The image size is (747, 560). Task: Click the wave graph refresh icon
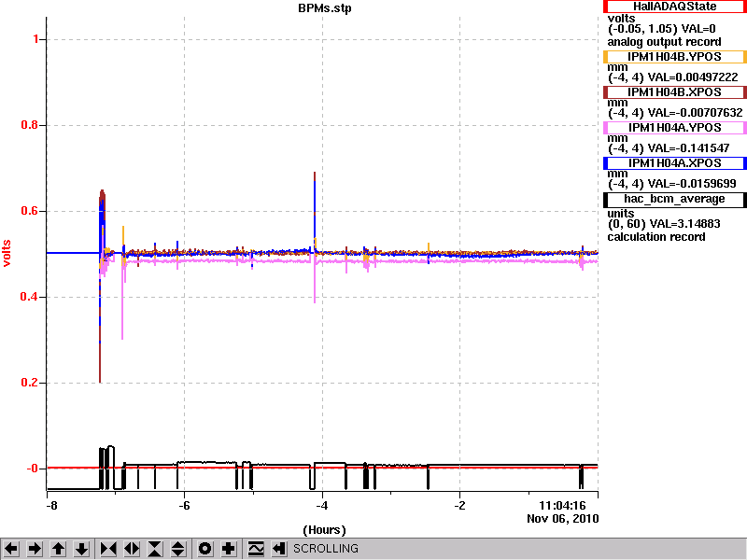[256, 549]
